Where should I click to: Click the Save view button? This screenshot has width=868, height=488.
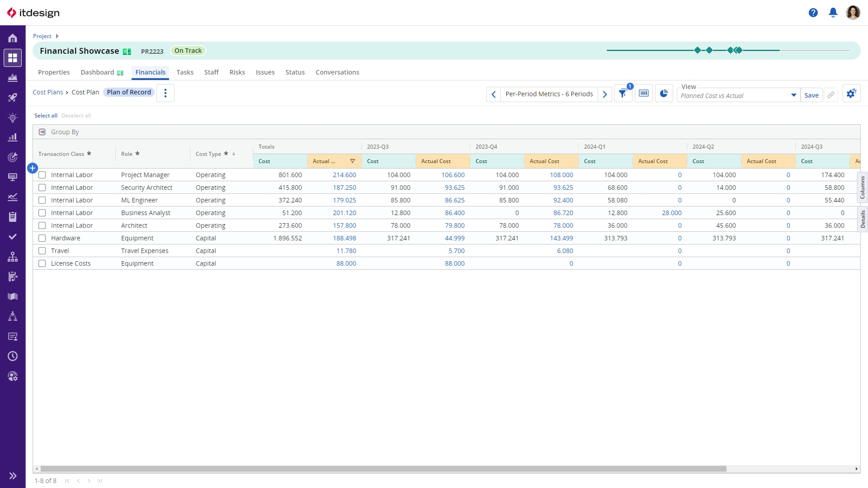coord(811,95)
